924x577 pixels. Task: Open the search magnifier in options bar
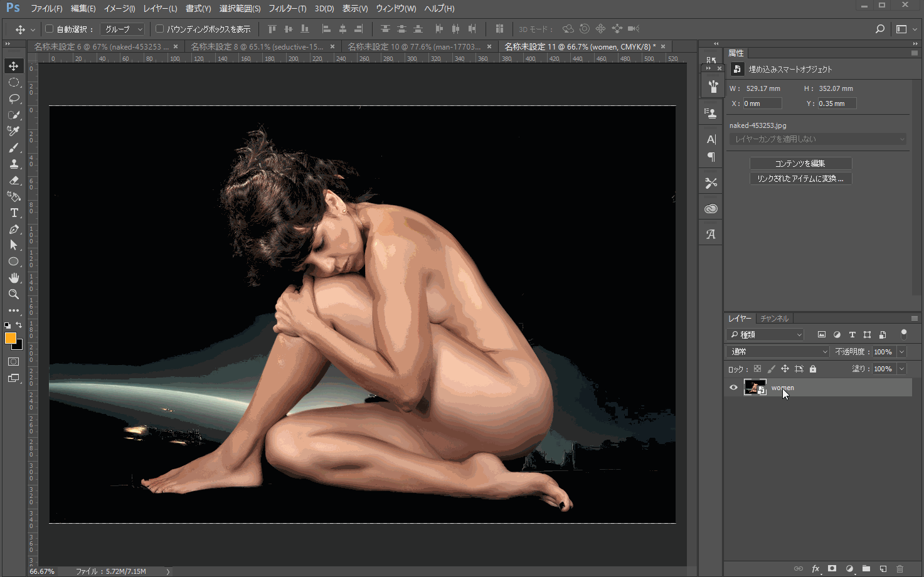click(x=879, y=29)
